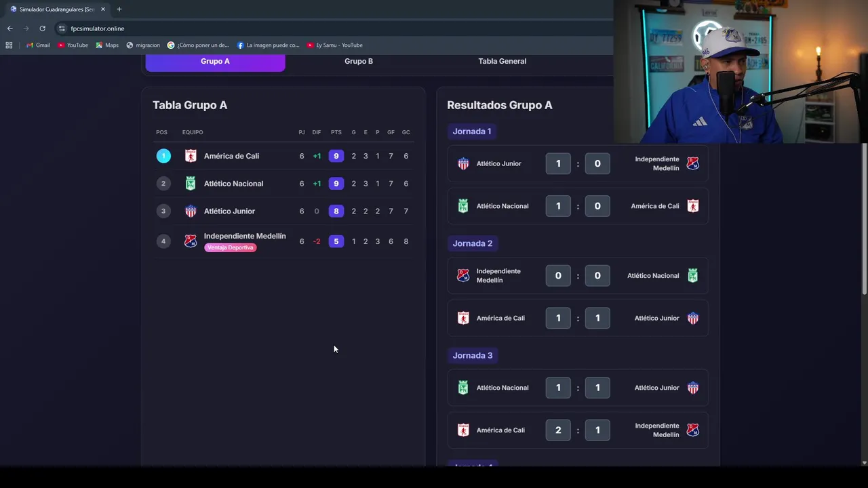The width and height of the screenshot is (868, 488).
Task: Open the migracion bookmark
Action: coord(143,45)
